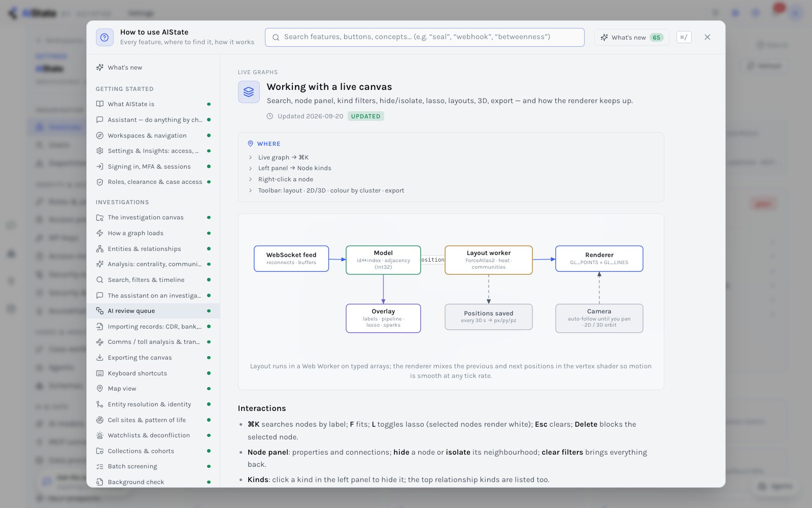Click the keyboard icon for Keyboard shortcuts
The image size is (812, 508).
point(100,373)
